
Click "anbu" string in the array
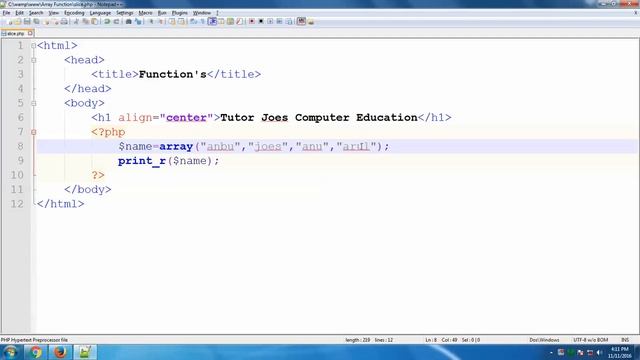pos(220,146)
